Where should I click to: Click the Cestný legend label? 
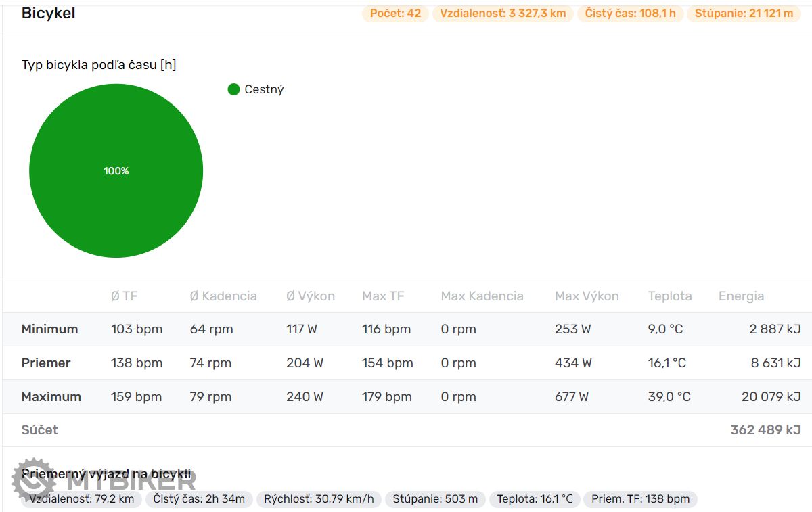tap(264, 89)
